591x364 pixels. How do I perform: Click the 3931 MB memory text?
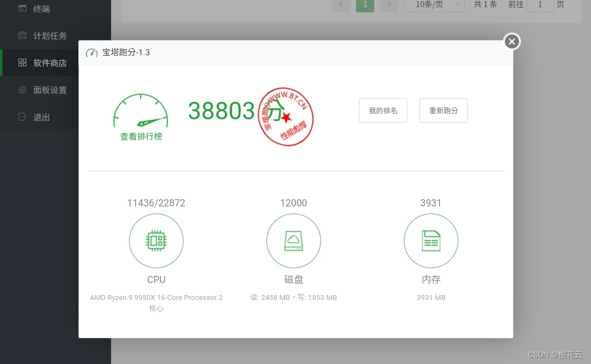pos(431,298)
